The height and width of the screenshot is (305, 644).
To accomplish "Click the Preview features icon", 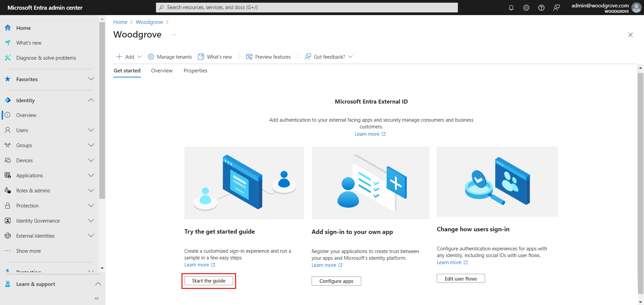I will pos(249,57).
